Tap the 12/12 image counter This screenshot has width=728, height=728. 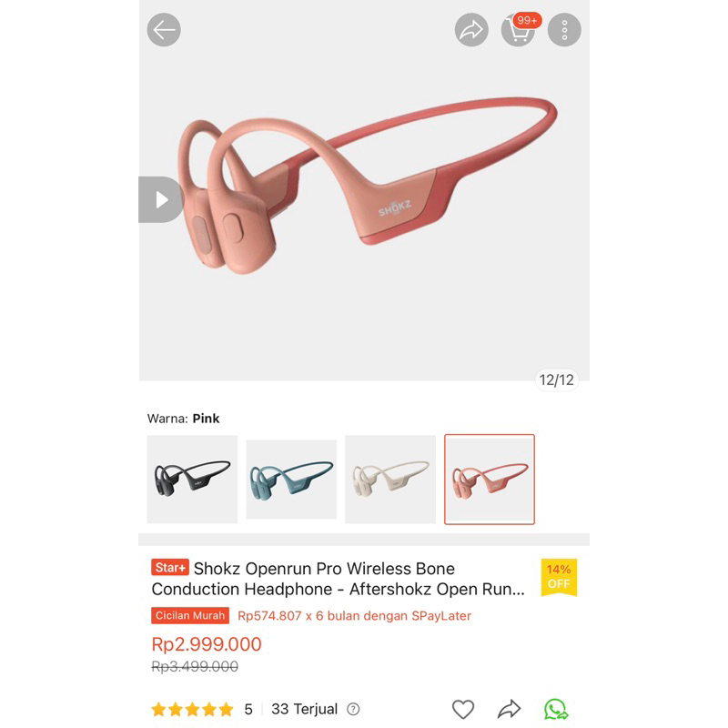556,379
